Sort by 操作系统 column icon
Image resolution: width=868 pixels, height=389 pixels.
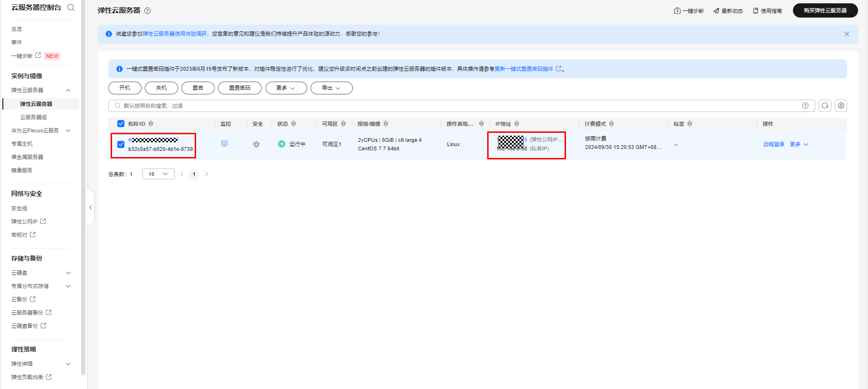(x=481, y=124)
